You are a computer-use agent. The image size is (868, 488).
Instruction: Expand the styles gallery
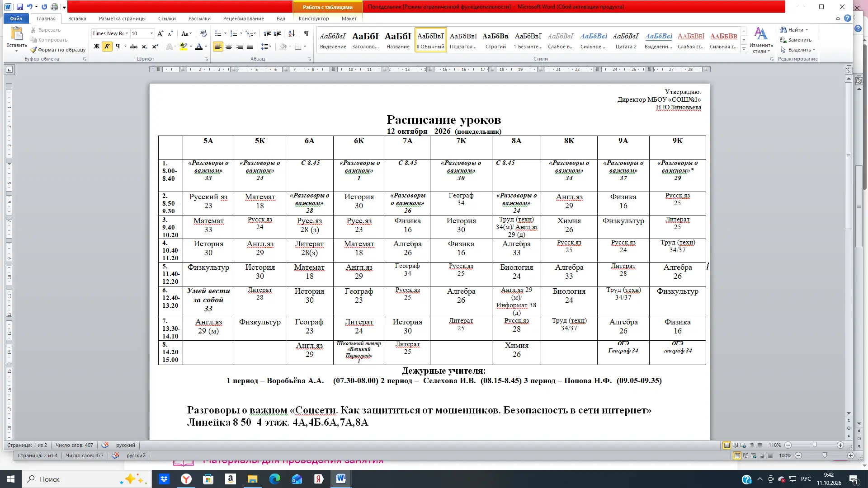coord(744,50)
